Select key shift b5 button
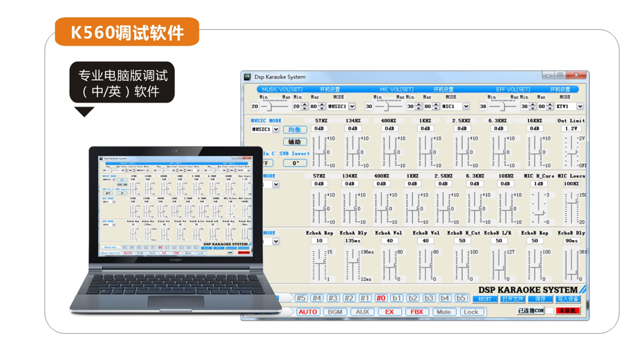 [x=461, y=298]
